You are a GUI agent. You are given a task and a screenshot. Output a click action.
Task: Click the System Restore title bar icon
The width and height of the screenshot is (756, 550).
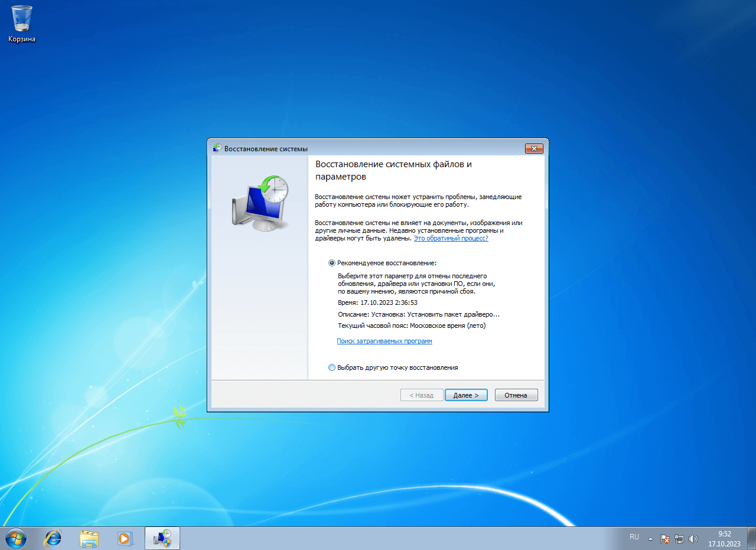pos(217,148)
